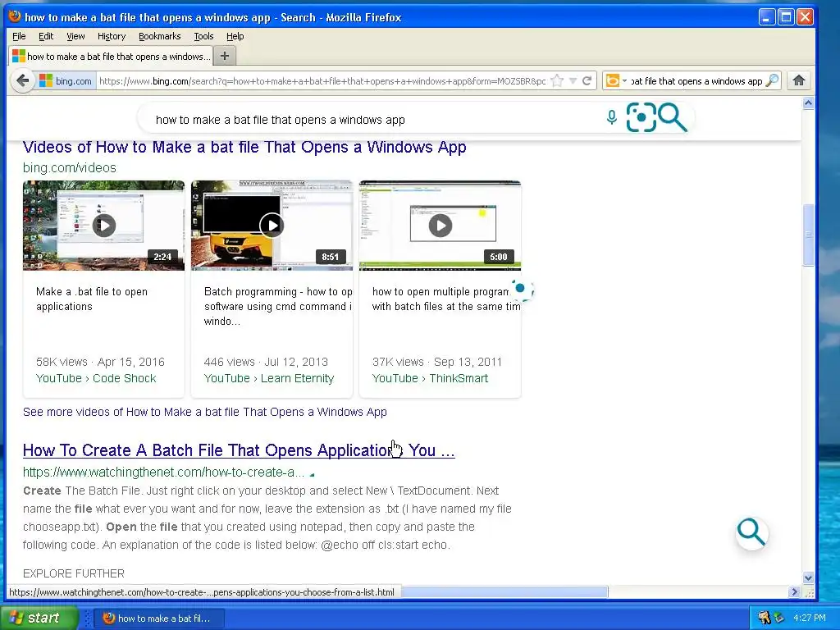Click the Firefox back arrow button

pyautogui.click(x=22, y=81)
